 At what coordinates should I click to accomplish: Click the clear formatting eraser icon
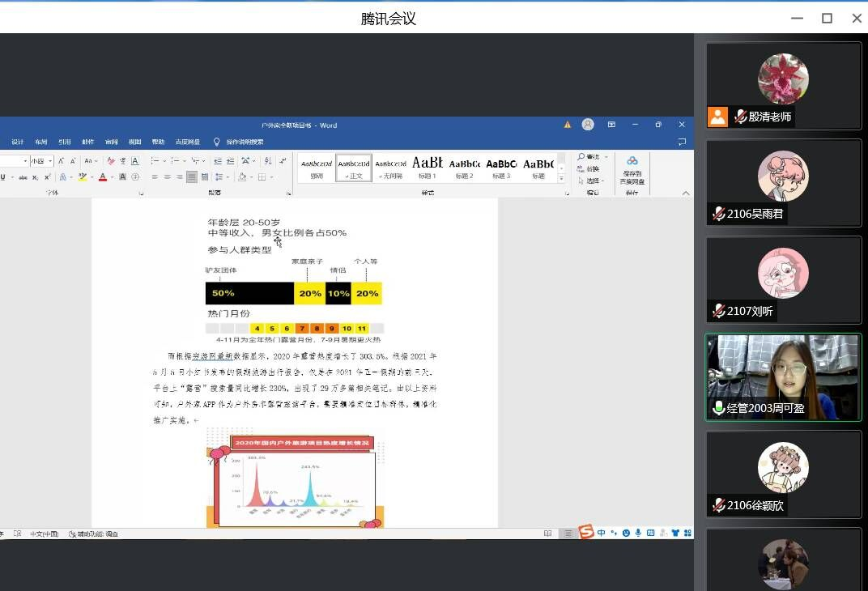click(111, 161)
